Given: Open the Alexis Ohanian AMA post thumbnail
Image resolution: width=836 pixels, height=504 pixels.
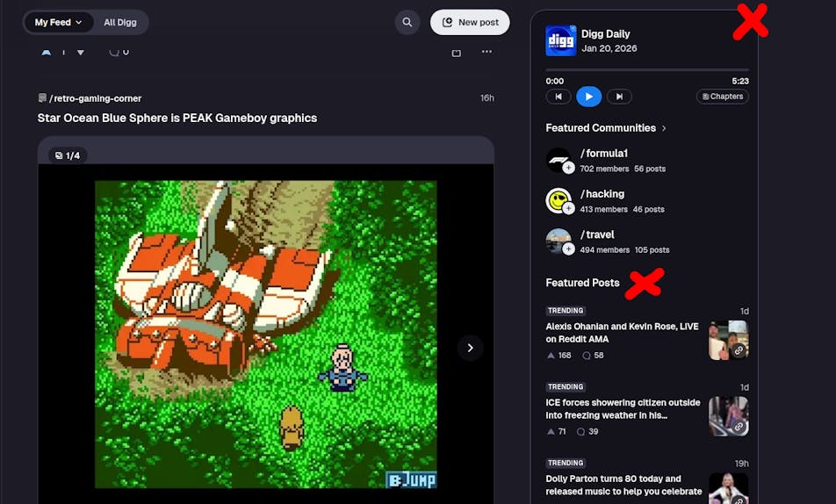Looking at the screenshot, I should [x=728, y=340].
